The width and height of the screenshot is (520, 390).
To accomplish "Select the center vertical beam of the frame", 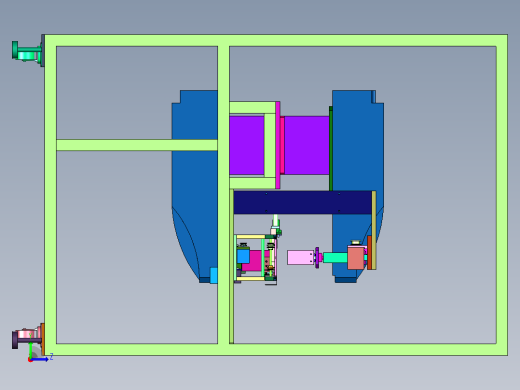I will 223,195.
